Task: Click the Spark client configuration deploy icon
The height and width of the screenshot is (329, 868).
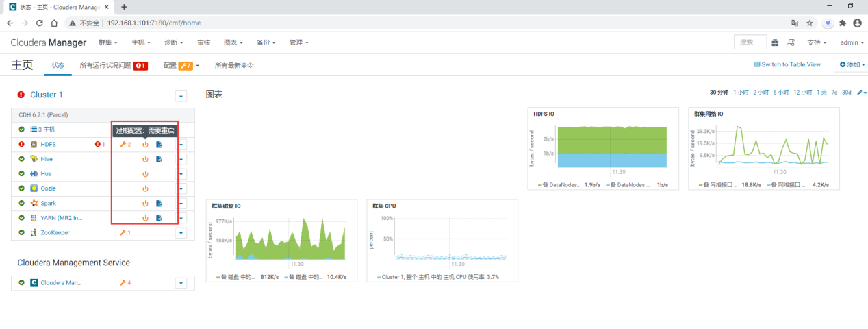Action: [x=159, y=204]
